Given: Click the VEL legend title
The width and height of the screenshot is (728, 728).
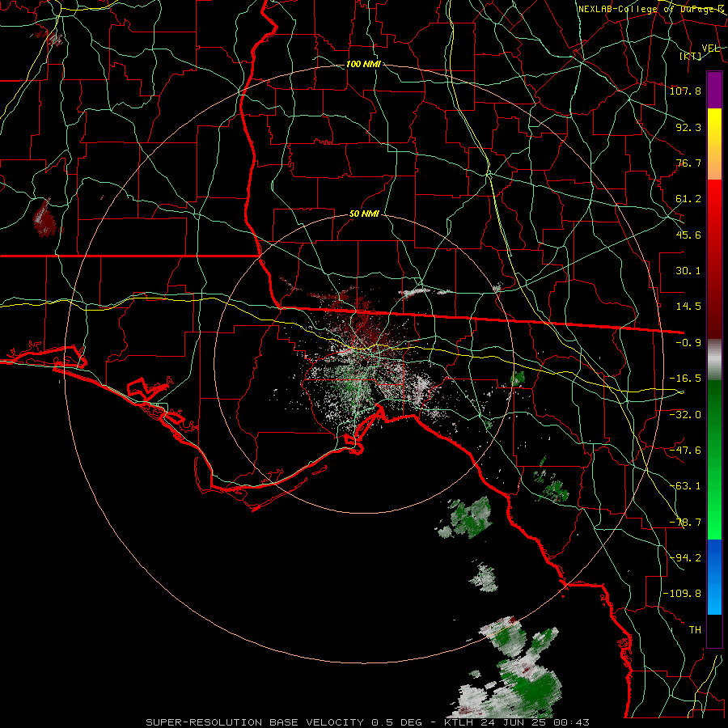Looking at the screenshot, I should [x=710, y=49].
